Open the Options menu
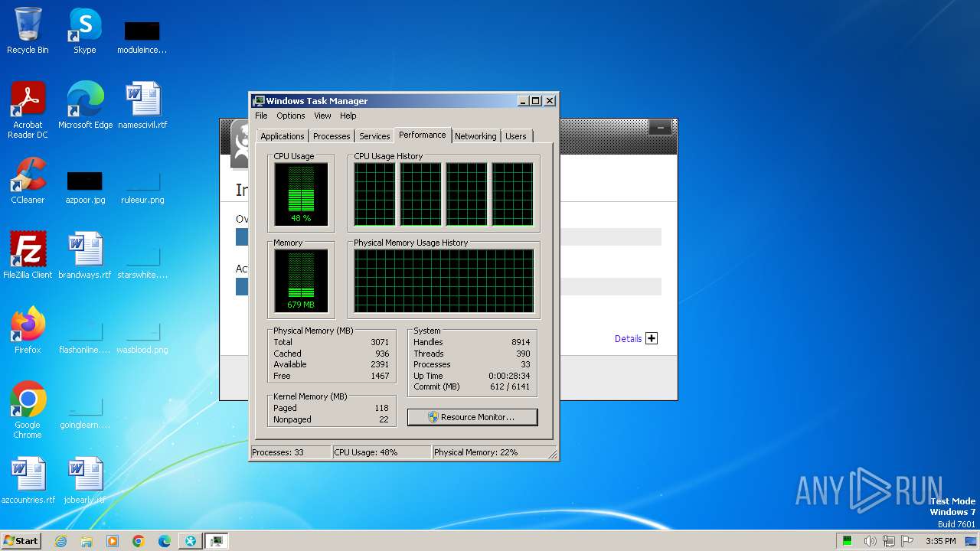 coord(291,116)
